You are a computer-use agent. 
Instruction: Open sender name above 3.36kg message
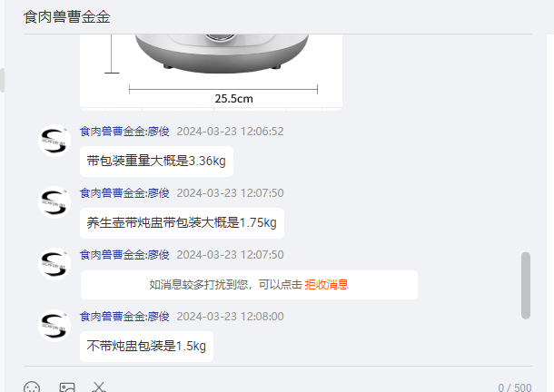click(124, 132)
